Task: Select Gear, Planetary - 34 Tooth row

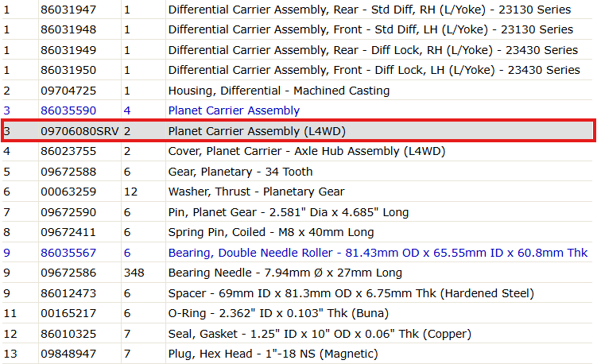Action: click(297, 172)
